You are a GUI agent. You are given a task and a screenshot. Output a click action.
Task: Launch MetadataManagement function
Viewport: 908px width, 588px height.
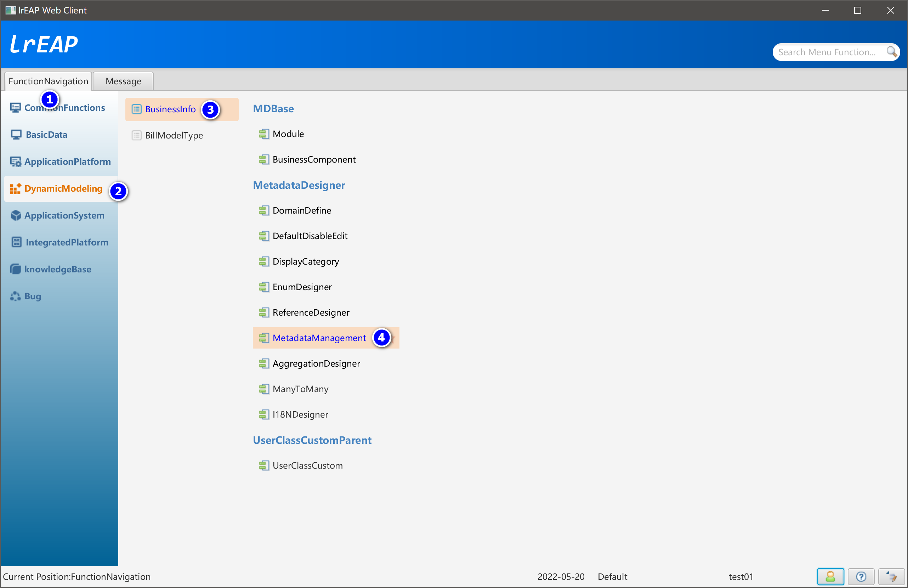(x=326, y=338)
